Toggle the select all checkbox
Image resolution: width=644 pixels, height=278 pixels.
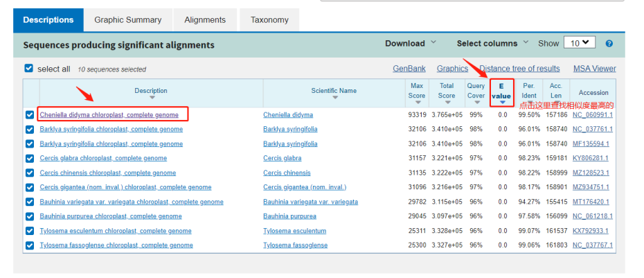coord(29,68)
